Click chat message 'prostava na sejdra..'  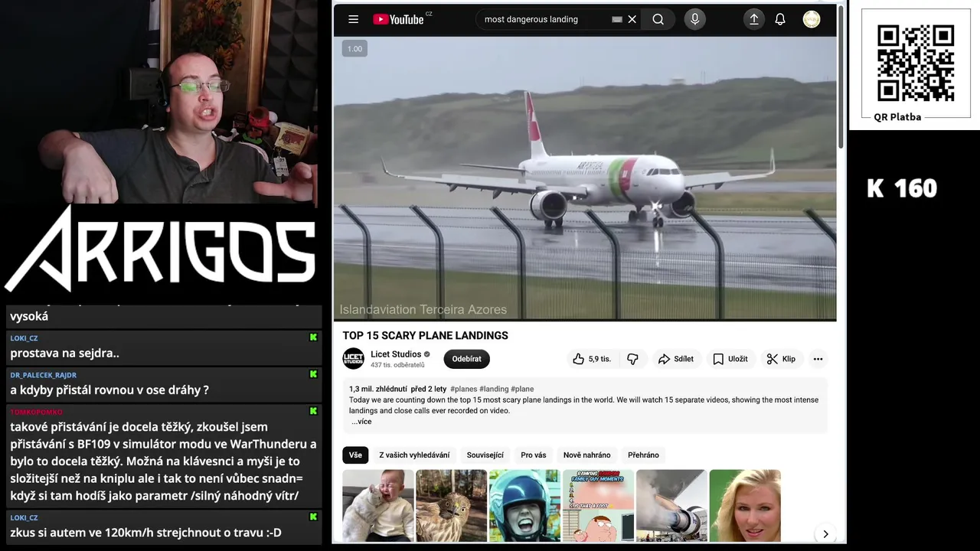(64, 354)
